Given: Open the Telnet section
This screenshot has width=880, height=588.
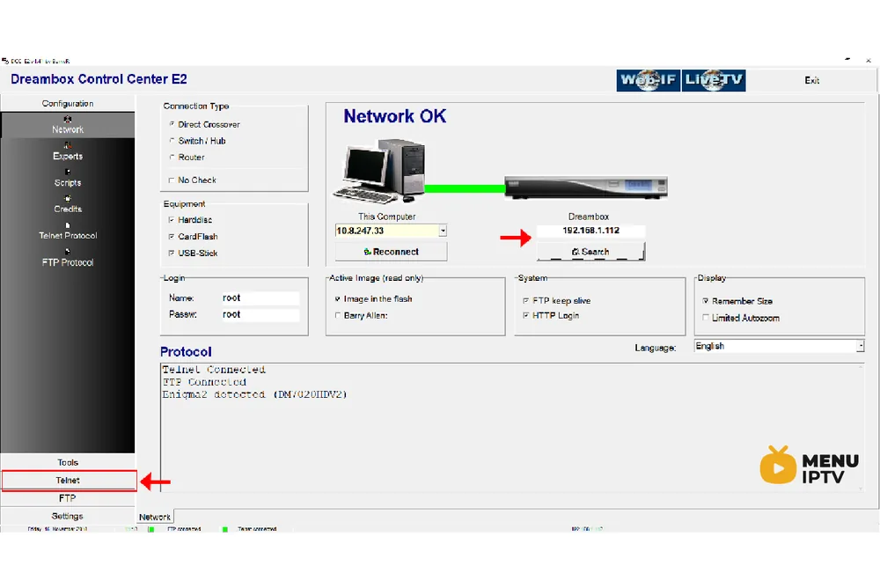Looking at the screenshot, I should click(x=69, y=481).
